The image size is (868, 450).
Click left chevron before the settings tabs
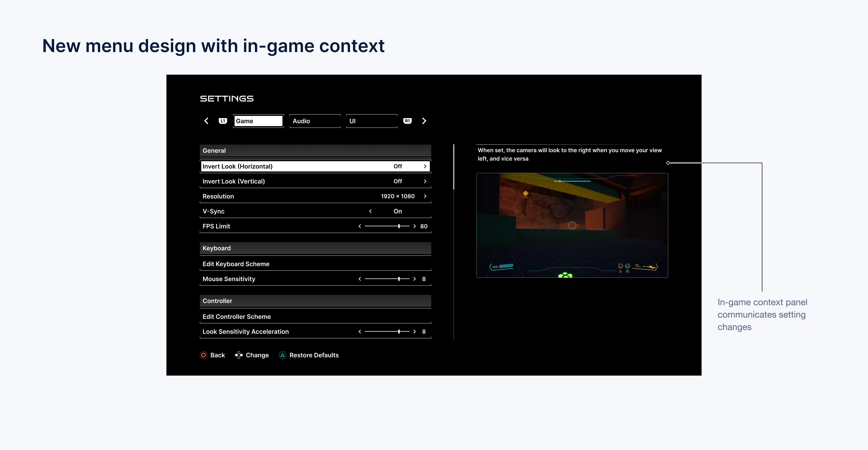click(x=207, y=121)
